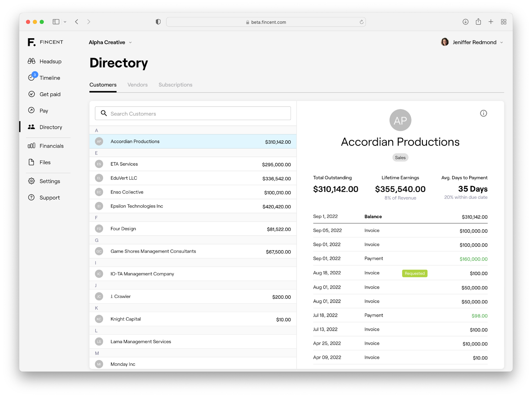Select Enso Collective customer name
Image resolution: width=532 pixels, height=397 pixels.
[127, 192]
